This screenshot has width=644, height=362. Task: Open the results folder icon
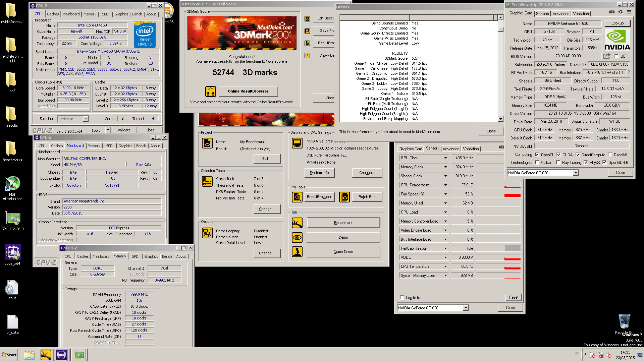pos(12,117)
